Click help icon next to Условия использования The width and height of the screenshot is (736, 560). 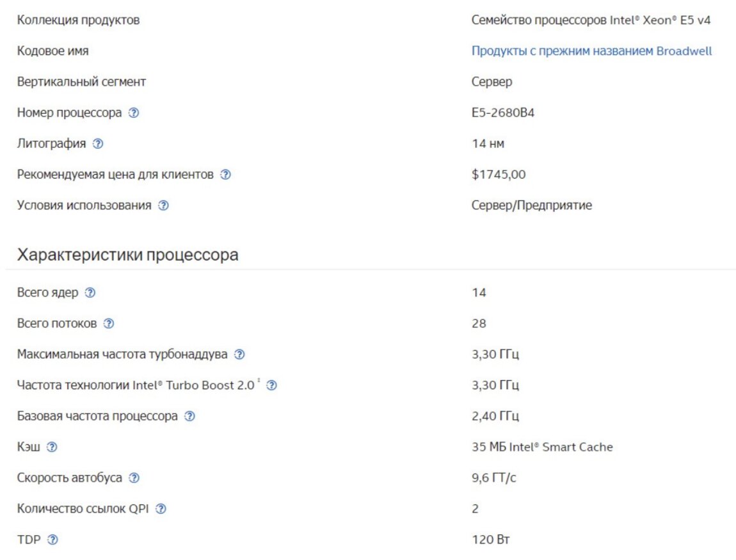point(163,205)
